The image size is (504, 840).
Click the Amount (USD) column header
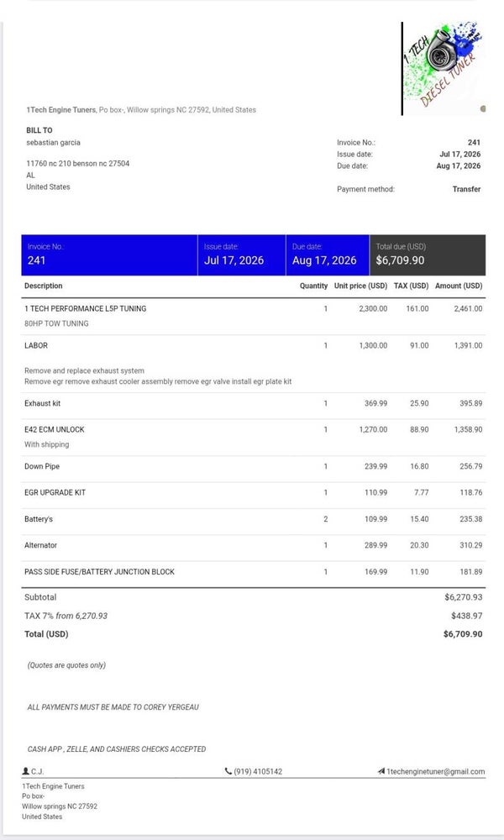coord(459,286)
